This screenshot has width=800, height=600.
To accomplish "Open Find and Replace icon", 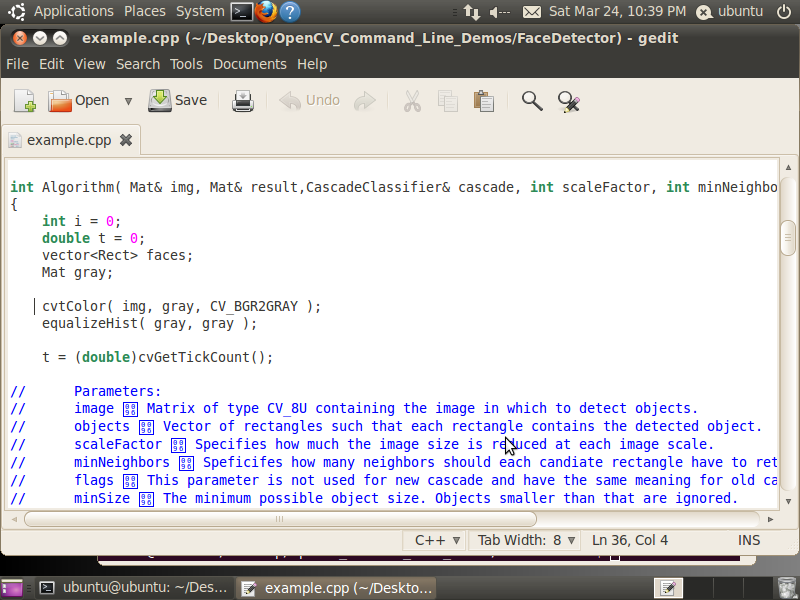I will [569, 101].
